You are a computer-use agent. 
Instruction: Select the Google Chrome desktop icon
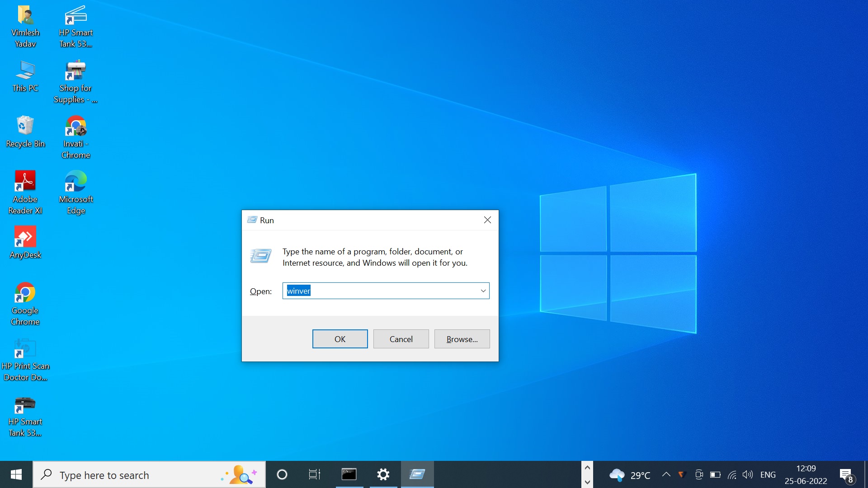25,303
